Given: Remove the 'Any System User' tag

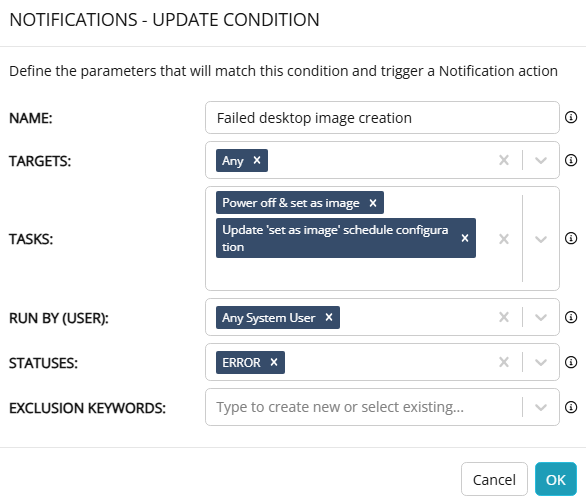Looking at the screenshot, I should coord(329,317).
